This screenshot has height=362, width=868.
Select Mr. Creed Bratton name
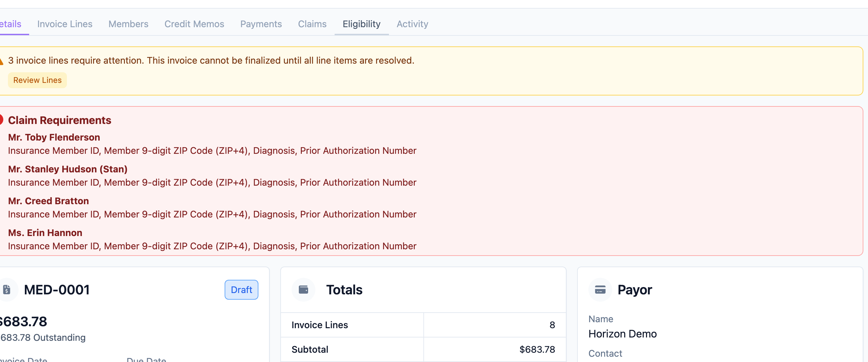48,201
